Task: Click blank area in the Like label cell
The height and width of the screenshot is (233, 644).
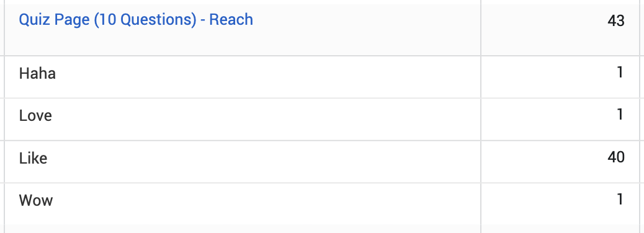Action: [x=263, y=162]
